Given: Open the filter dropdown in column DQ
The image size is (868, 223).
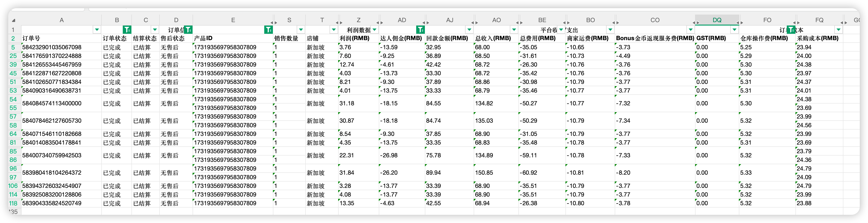Looking at the screenshot, I should click(735, 30).
